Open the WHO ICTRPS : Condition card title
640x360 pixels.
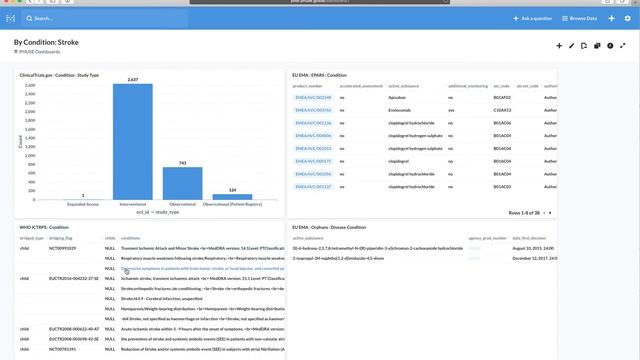[44, 227]
